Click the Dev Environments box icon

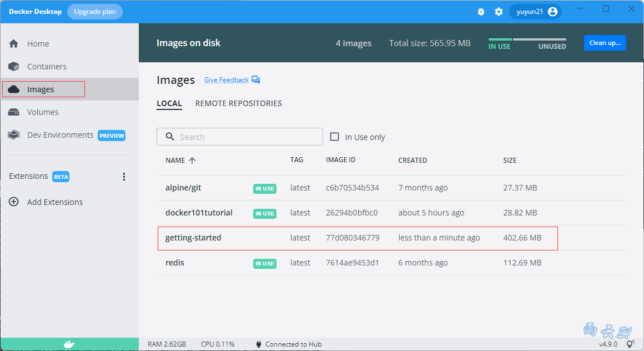(13, 135)
